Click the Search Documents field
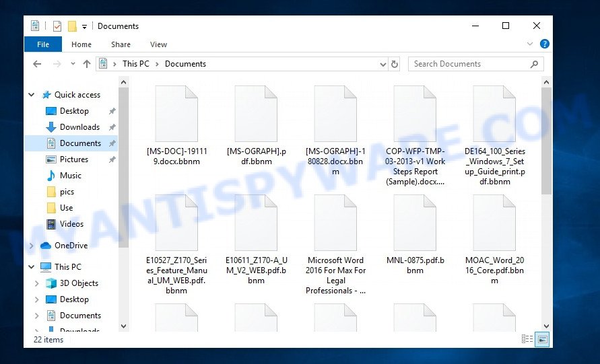This screenshot has height=364, width=600. click(x=476, y=64)
